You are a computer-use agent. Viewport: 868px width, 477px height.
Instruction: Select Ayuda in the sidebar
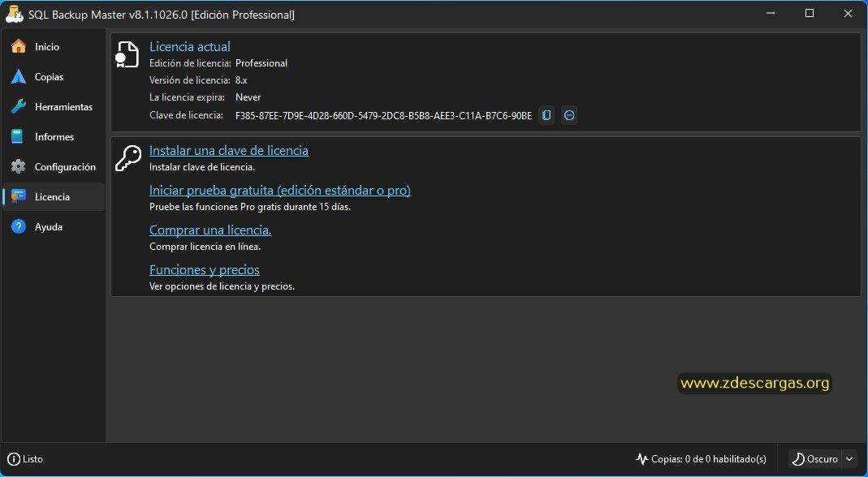[x=54, y=227]
